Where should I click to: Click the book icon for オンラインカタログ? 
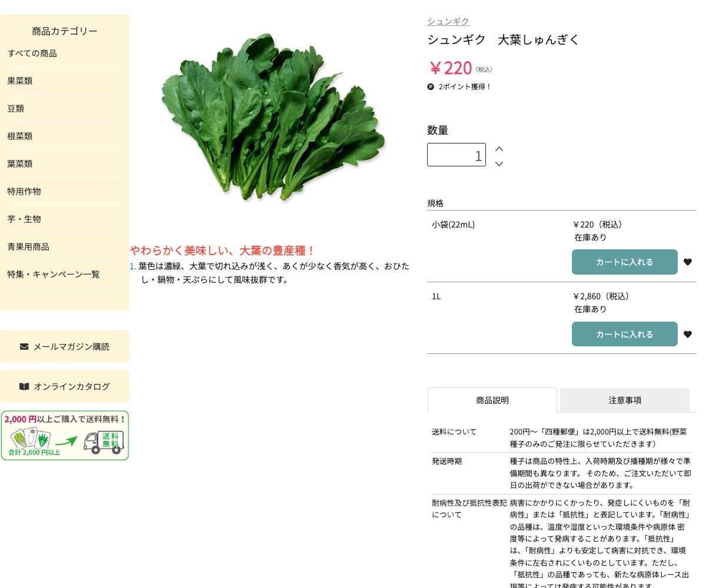(x=24, y=386)
